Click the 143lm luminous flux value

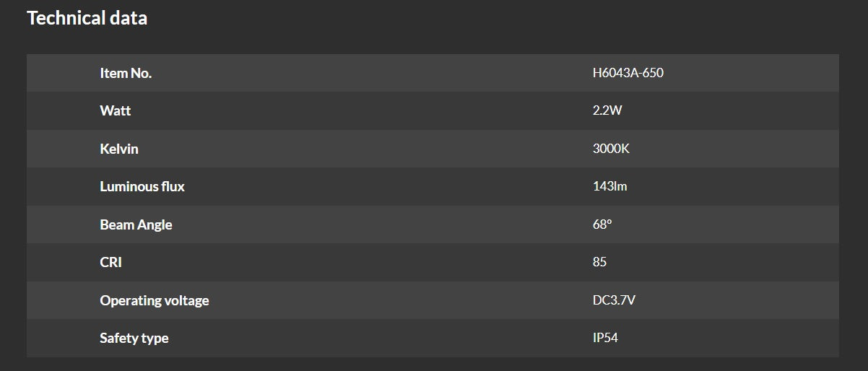[609, 186]
